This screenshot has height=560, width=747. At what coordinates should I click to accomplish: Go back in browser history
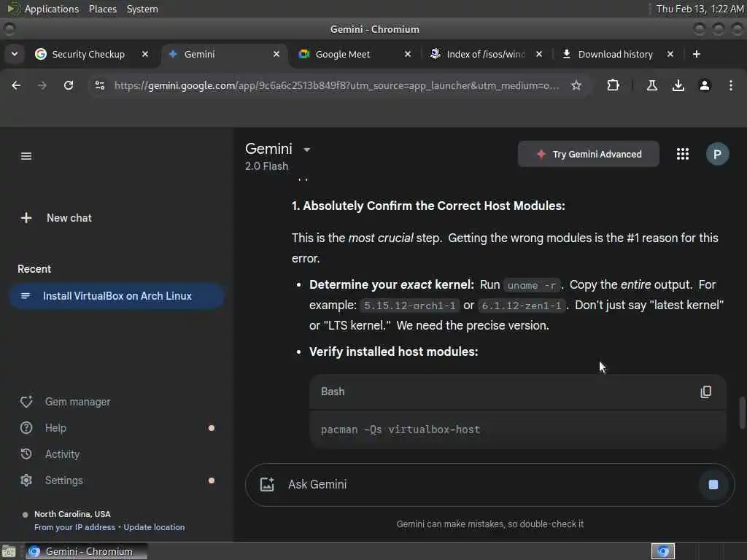click(16, 85)
